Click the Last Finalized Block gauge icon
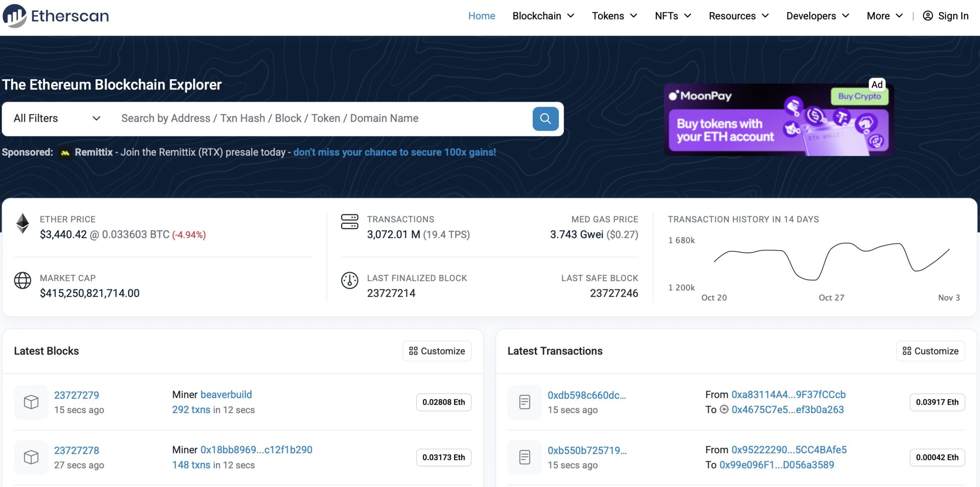The image size is (980, 487). coord(350,280)
